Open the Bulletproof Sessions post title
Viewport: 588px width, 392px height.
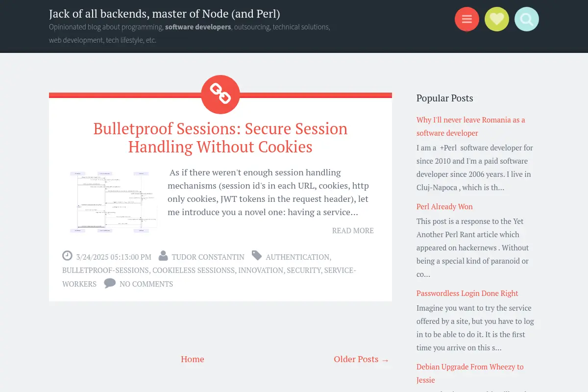click(220, 138)
